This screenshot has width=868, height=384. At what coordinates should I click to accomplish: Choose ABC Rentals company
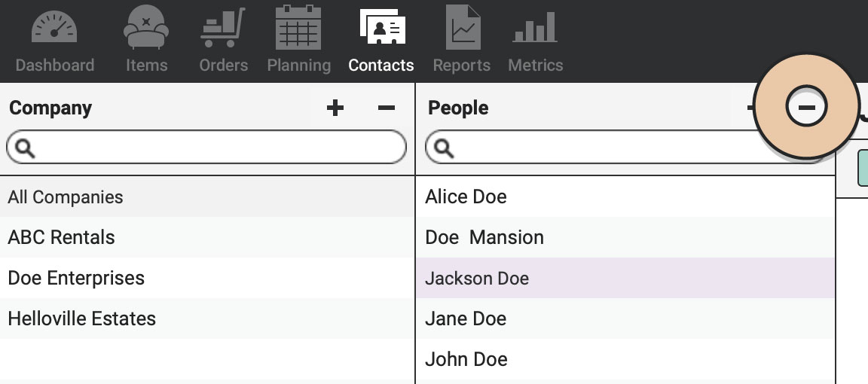[207, 237]
